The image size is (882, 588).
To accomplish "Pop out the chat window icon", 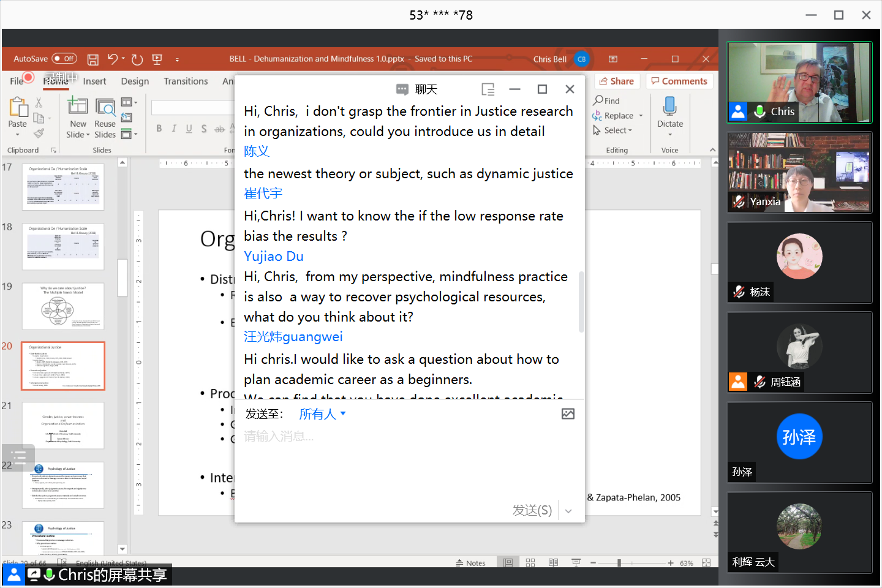I will click(x=488, y=89).
